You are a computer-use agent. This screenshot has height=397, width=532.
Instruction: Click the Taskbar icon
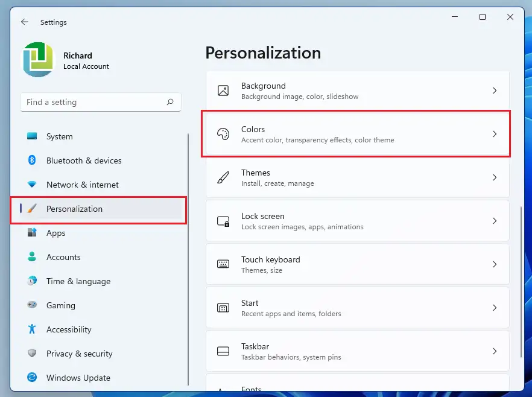(223, 351)
